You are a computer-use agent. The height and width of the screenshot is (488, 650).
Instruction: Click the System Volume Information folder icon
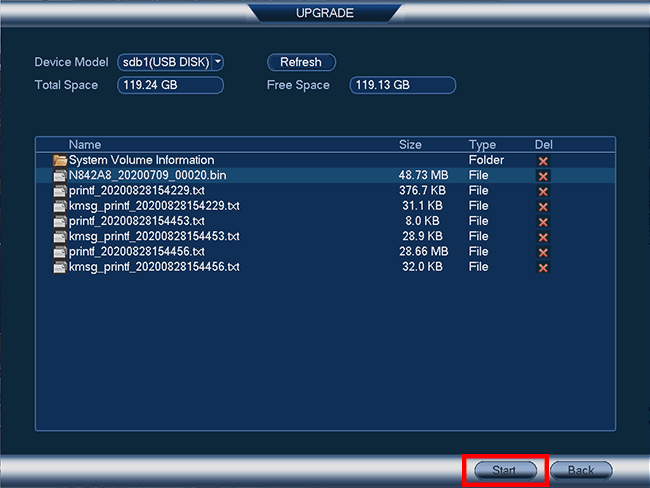[x=60, y=160]
